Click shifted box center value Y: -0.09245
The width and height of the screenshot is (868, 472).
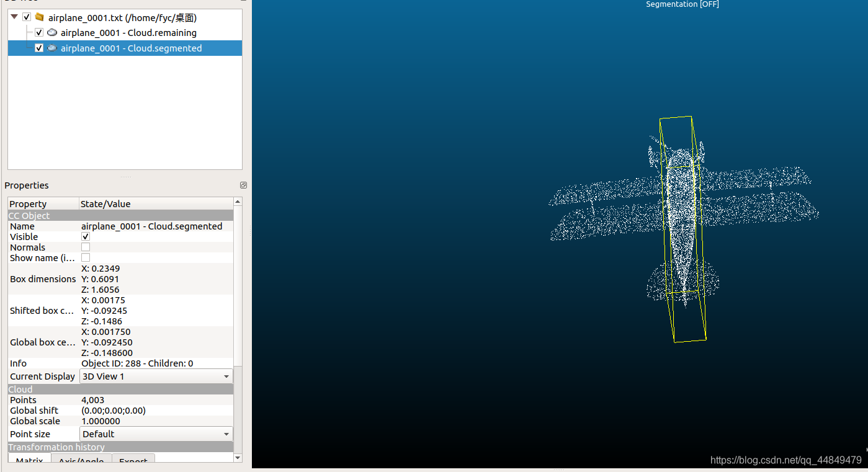(104, 311)
